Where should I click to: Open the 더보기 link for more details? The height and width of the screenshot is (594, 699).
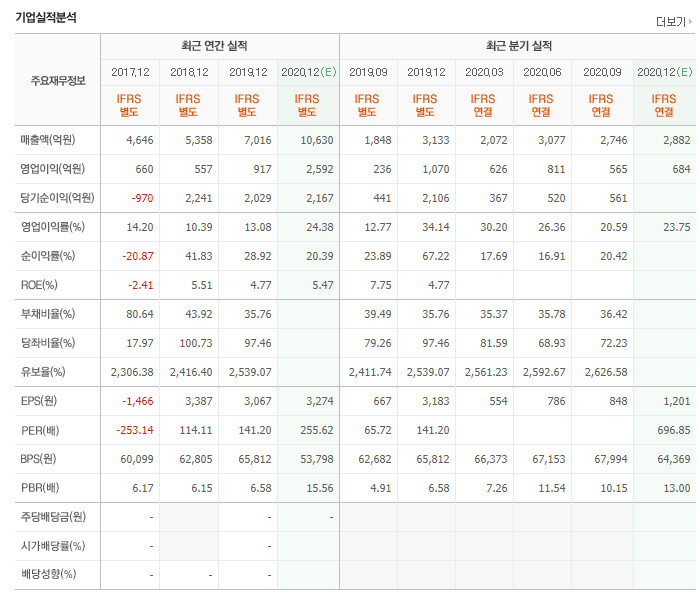tap(673, 21)
